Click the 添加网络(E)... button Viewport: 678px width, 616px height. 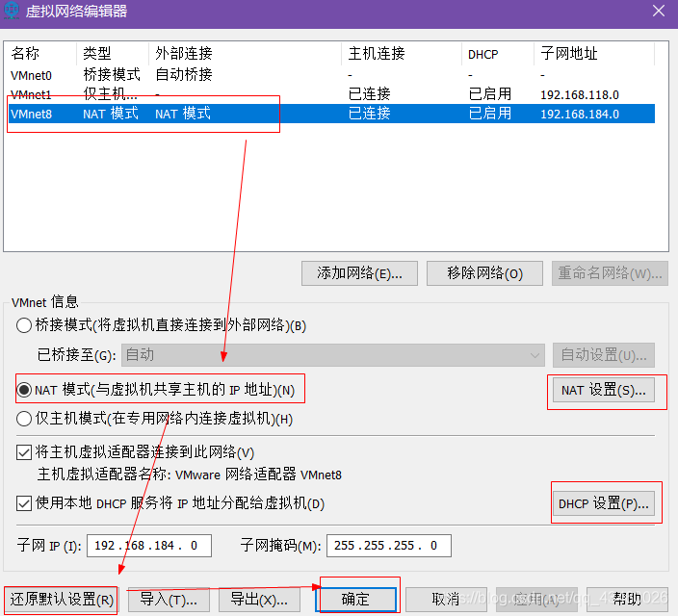[359, 273]
